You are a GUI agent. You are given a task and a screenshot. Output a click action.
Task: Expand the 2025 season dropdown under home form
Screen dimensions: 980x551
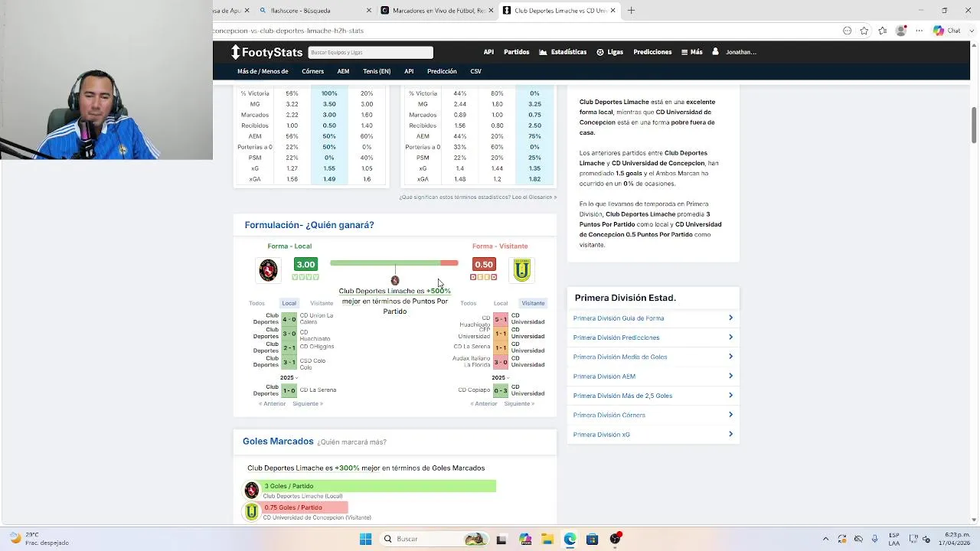pos(289,377)
